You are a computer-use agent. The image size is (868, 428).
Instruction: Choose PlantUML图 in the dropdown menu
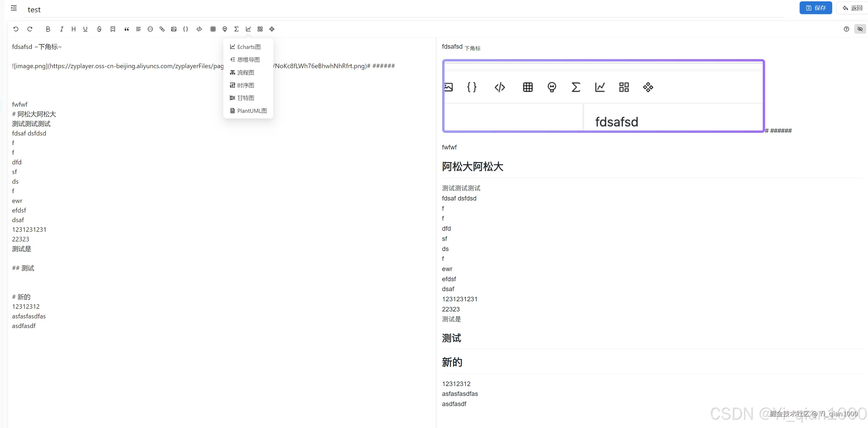[x=251, y=111]
